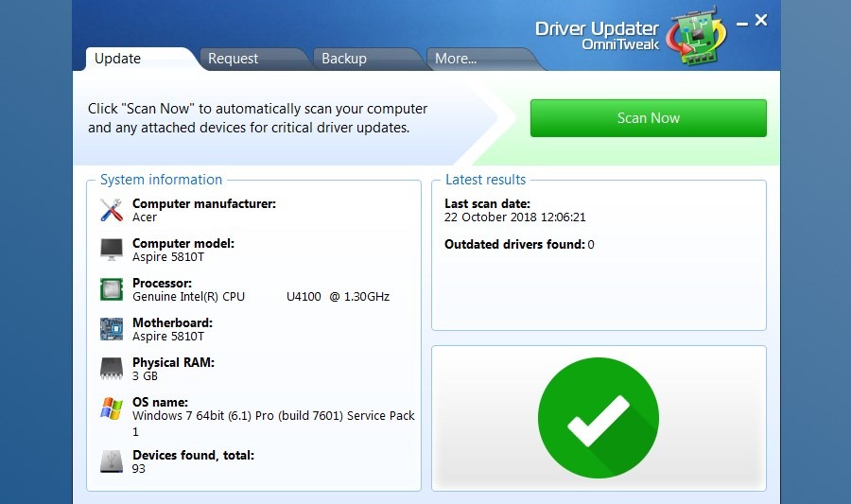The image size is (851, 504).
Task: Click the Scan Now instruction text
Action: (x=258, y=118)
